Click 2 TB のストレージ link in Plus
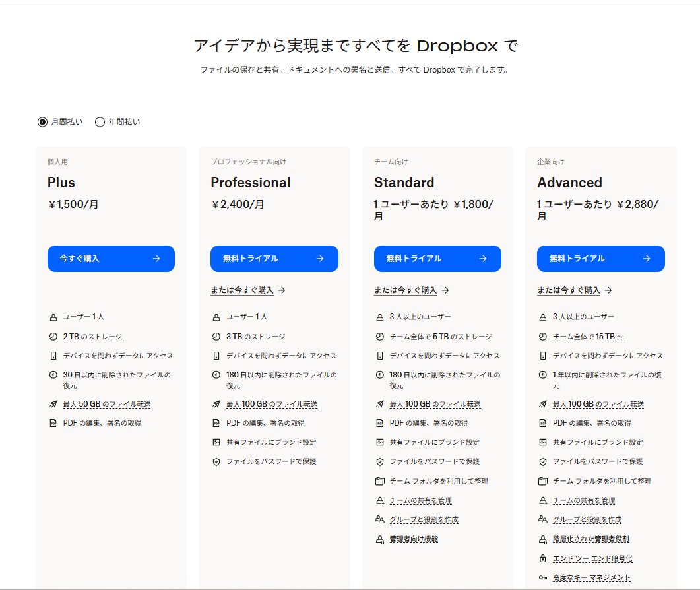This screenshot has height=590, width=700. 92,337
